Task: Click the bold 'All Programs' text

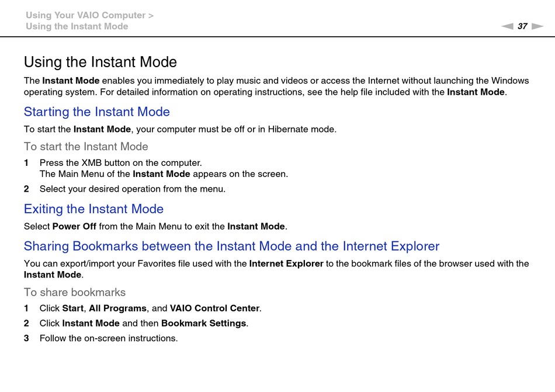Action: (117, 308)
